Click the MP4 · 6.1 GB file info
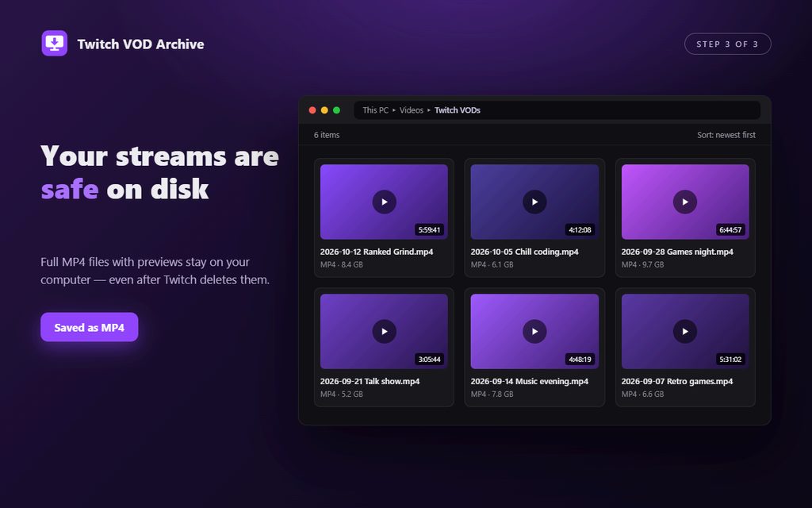Screen dimensions: 812x508 [x=492, y=264]
